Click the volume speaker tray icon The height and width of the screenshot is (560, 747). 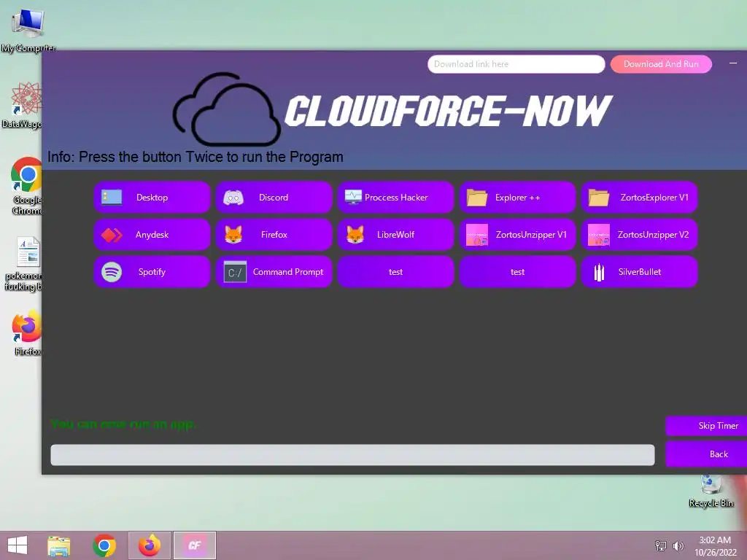(678, 545)
